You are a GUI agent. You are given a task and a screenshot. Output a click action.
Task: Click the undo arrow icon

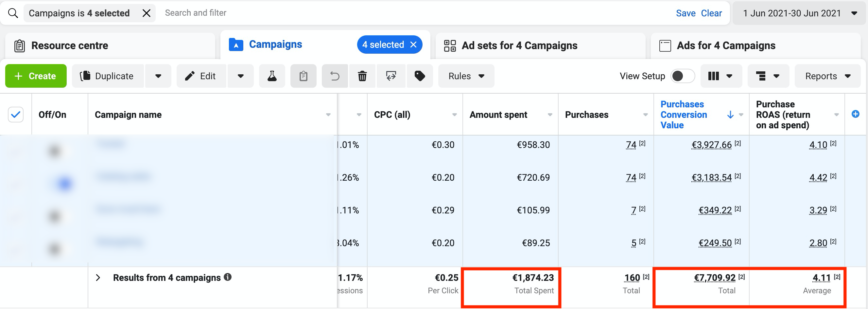(335, 76)
